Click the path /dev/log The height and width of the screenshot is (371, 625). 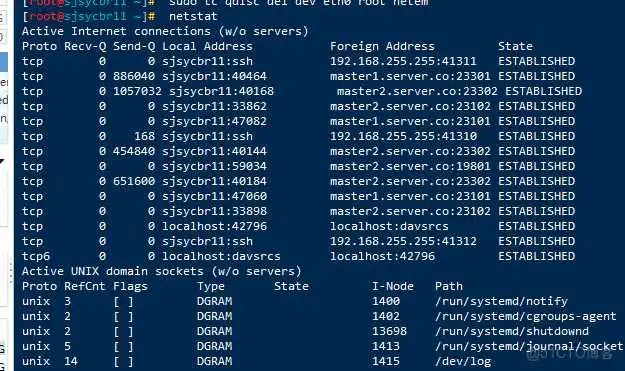pos(463,362)
